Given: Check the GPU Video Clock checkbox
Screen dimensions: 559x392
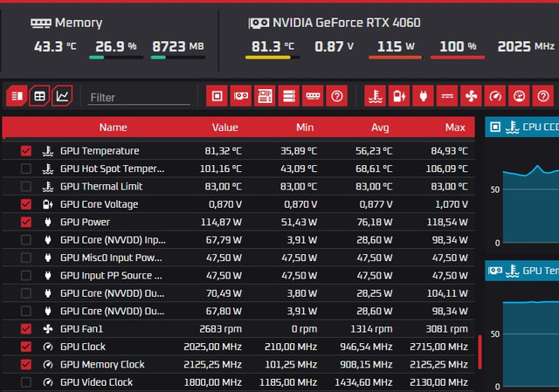Looking at the screenshot, I should (x=25, y=382).
